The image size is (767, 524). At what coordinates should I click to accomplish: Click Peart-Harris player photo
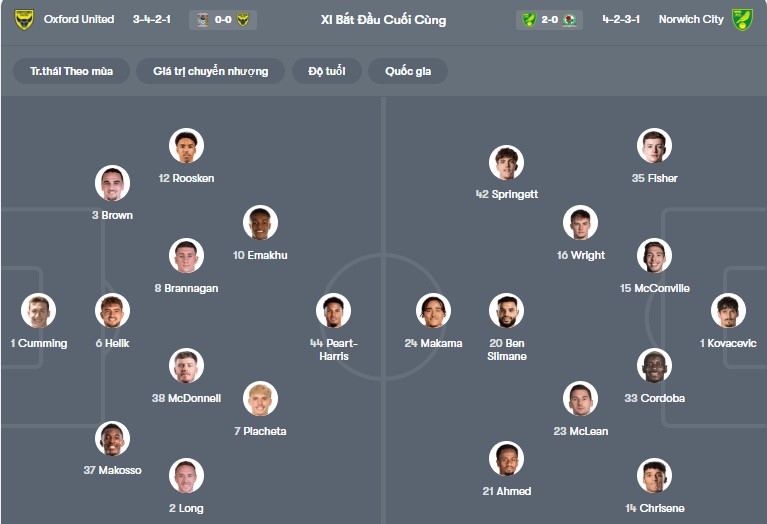tap(333, 311)
